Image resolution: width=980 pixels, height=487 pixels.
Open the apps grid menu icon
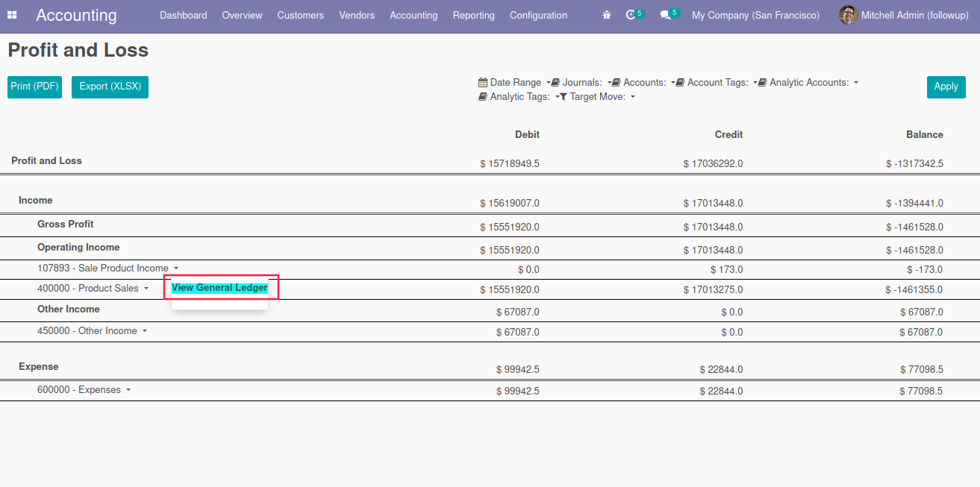point(12,15)
